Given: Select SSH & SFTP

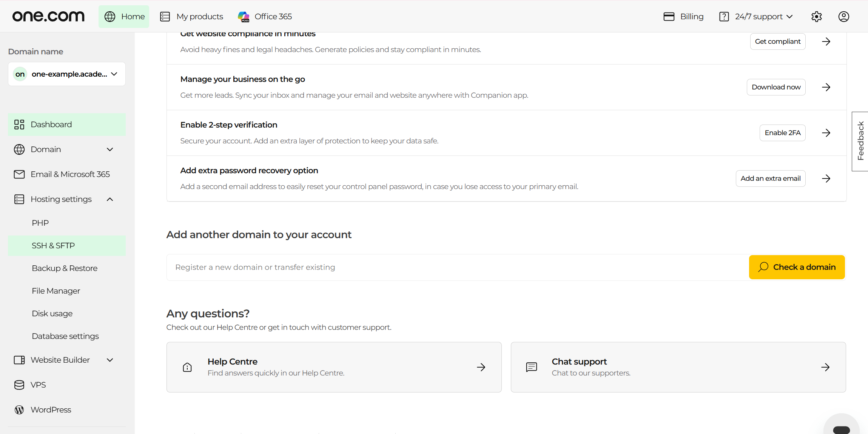Looking at the screenshot, I should pyautogui.click(x=67, y=246).
